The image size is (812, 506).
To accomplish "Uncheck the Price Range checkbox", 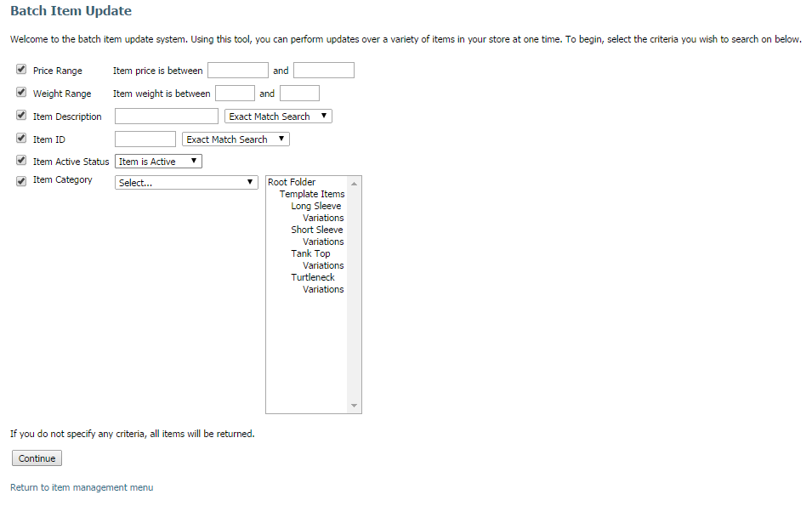I will tap(21, 70).
